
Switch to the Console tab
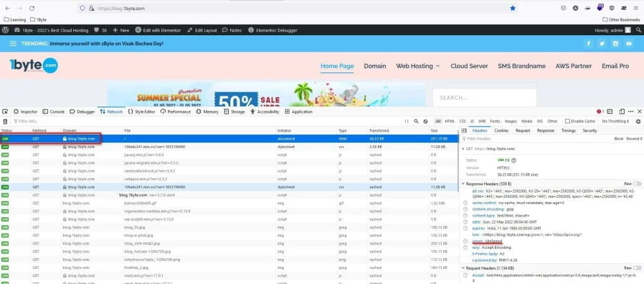click(53, 111)
